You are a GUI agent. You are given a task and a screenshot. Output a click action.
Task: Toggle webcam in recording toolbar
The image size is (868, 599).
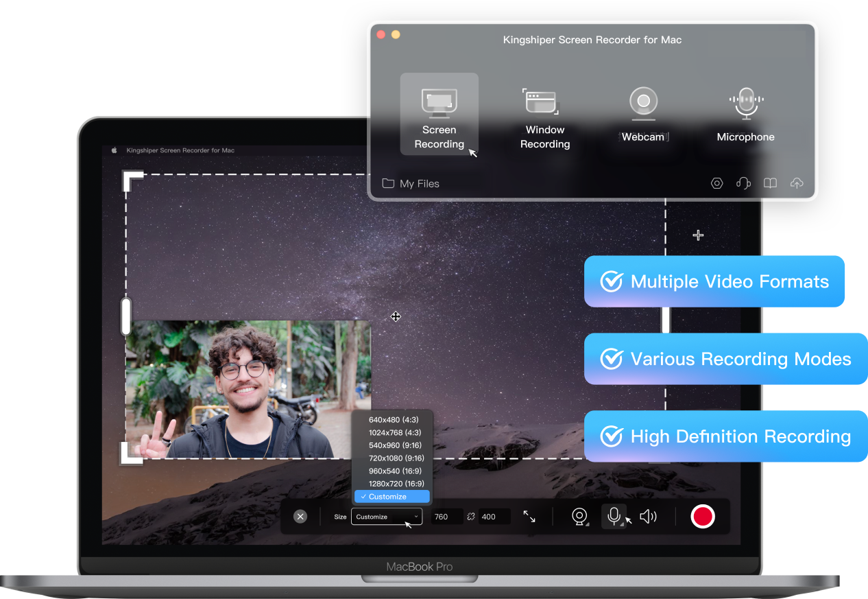(580, 517)
